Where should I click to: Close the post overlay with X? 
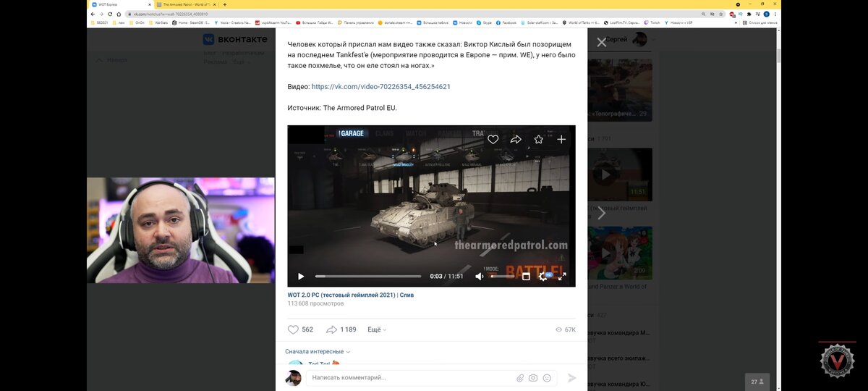click(x=601, y=42)
